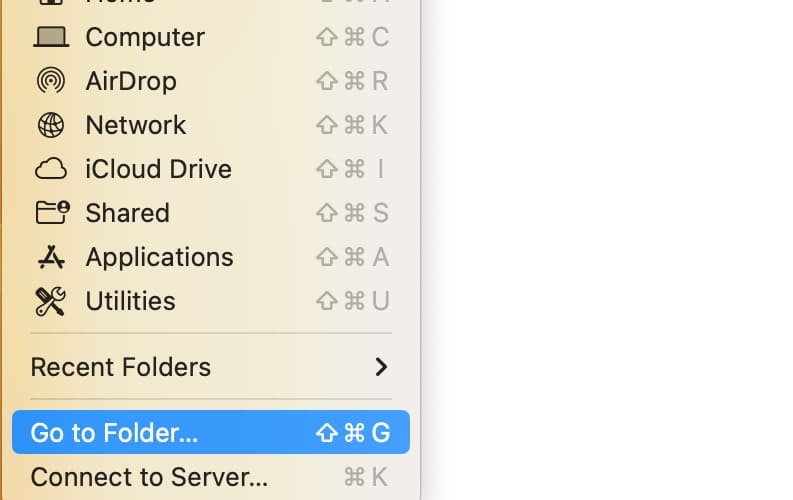This screenshot has height=500, width=793.
Task: Open the AirDrop text label
Action: [x=131, y=81]
